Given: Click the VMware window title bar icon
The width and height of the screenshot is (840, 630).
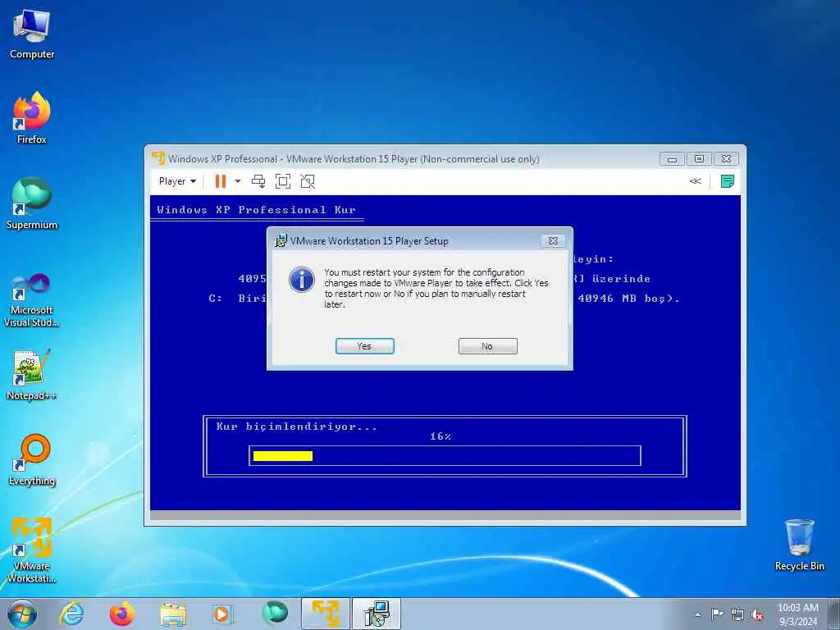Looking at the screenshot, I should pos(158,158).
